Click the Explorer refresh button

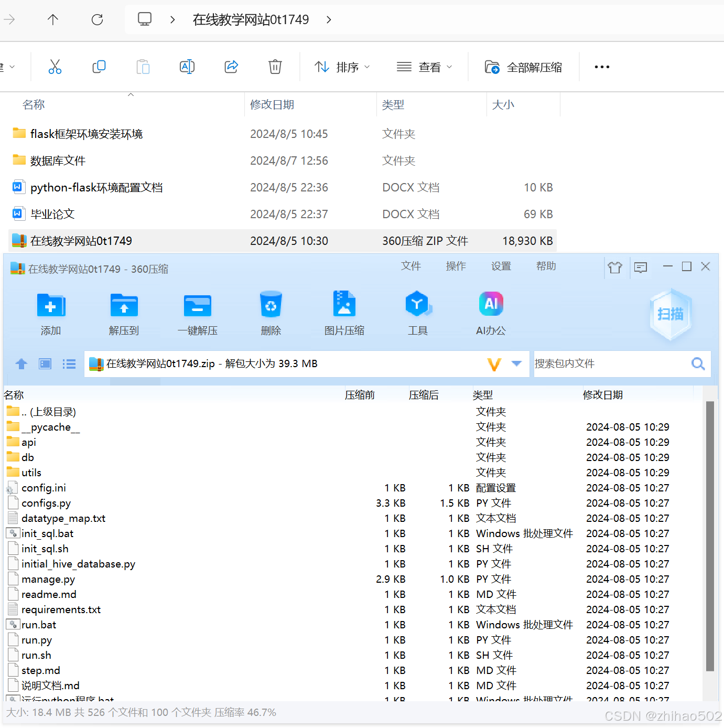point(97,20)
